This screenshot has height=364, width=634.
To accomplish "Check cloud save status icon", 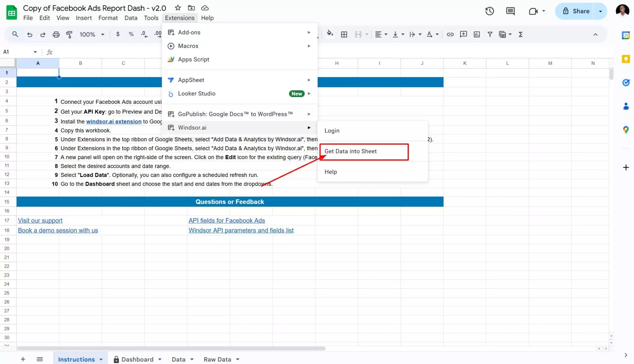I will 205,8.
